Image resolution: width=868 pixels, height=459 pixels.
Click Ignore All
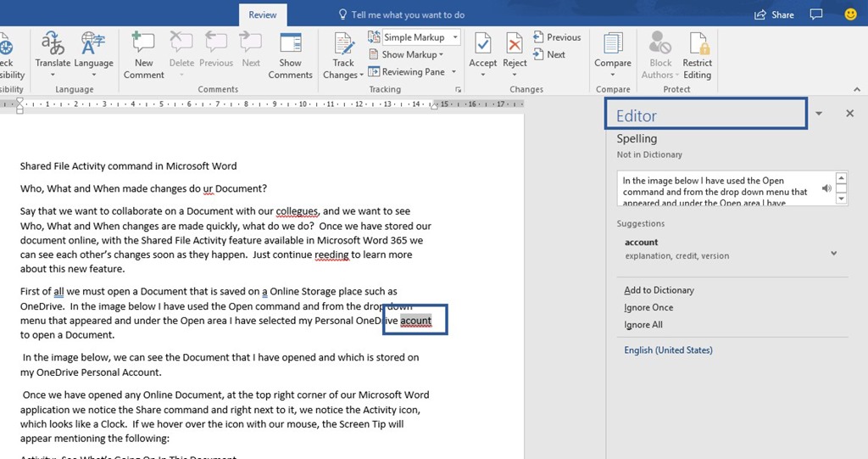pyautogui.click(x=643, y=324)
